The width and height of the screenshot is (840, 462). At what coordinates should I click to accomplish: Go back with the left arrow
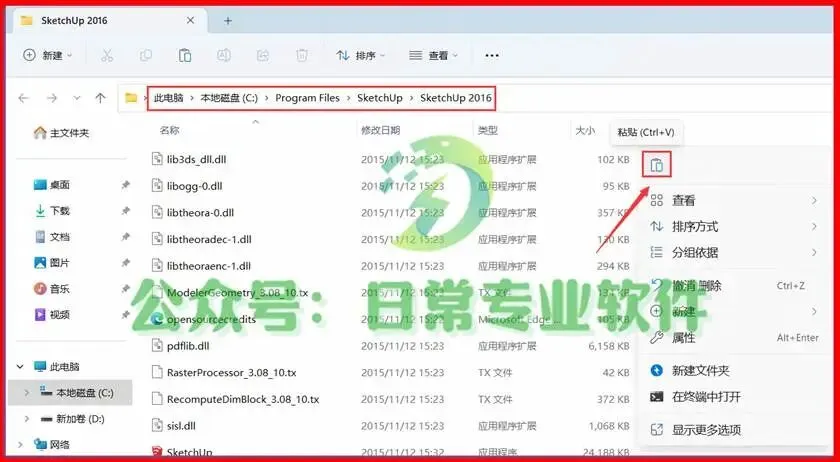click(23, 98)
